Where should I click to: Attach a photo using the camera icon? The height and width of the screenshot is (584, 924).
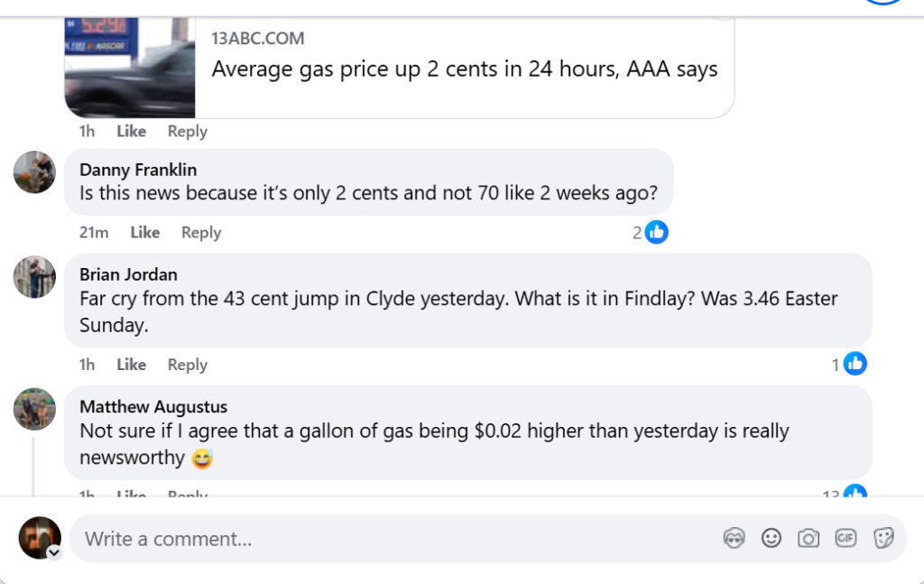click(x=808, y=539)
